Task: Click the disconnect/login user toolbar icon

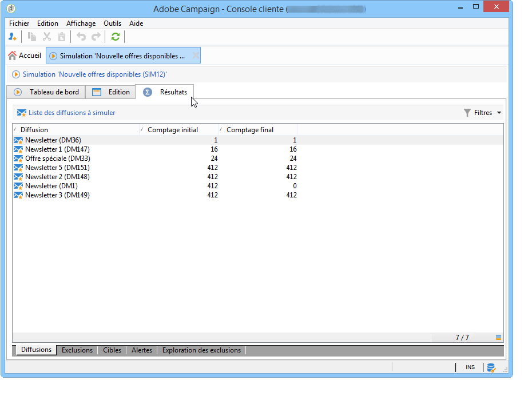Action: point(13,37)
